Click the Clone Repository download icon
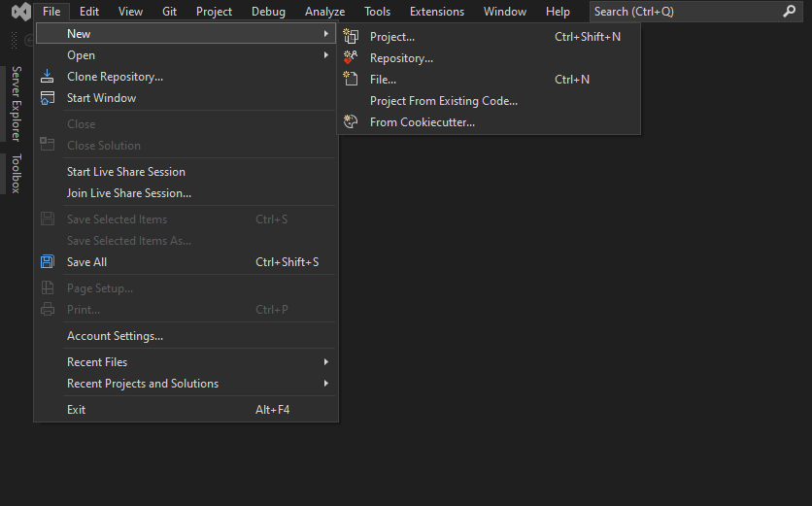 coord(47,77)
